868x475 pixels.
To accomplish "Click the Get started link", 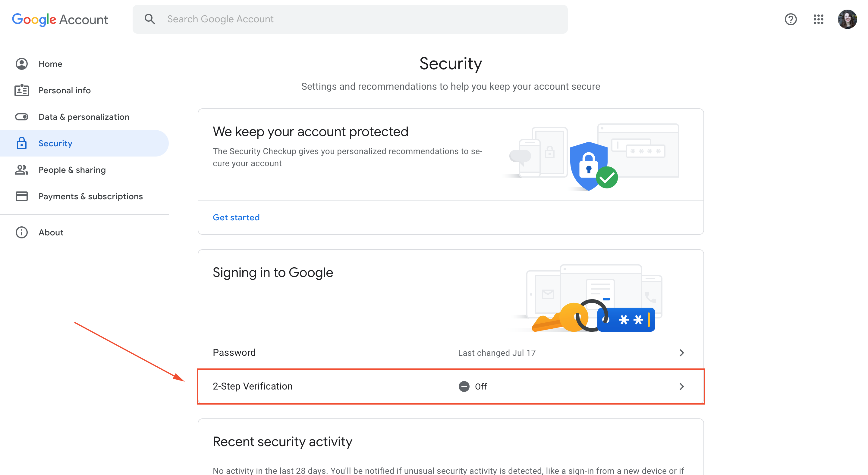I will [236, 217].
